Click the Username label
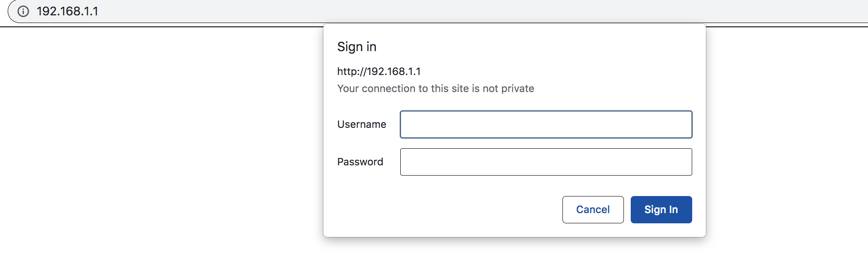The image size is (868, 254). [x=361, y=124]
